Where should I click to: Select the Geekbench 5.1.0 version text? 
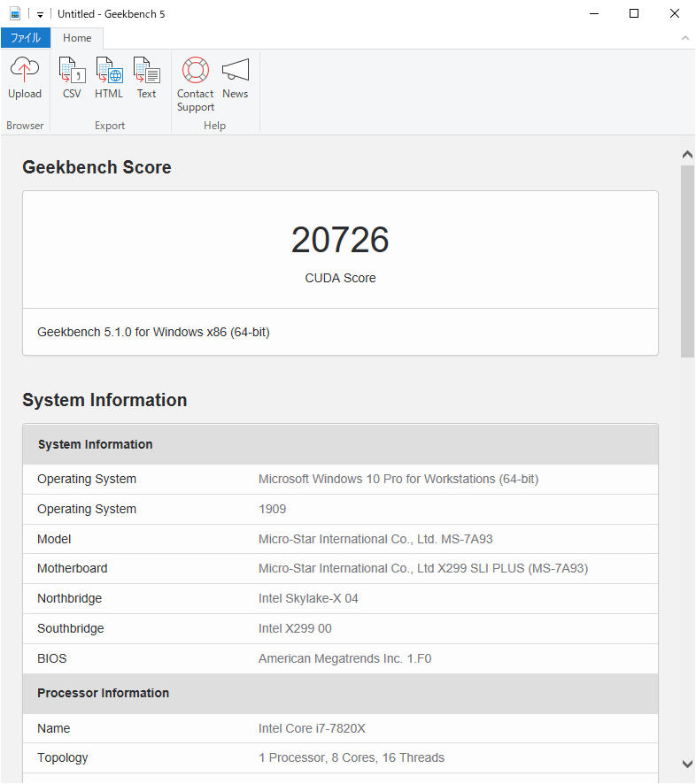[x=153, y=332]
